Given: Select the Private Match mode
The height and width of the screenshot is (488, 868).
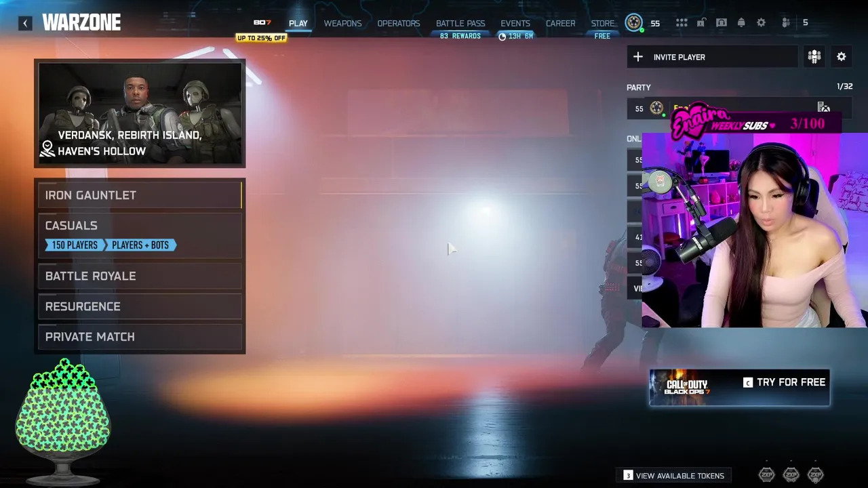Looking at the screenshot, I should click(140, 337).
